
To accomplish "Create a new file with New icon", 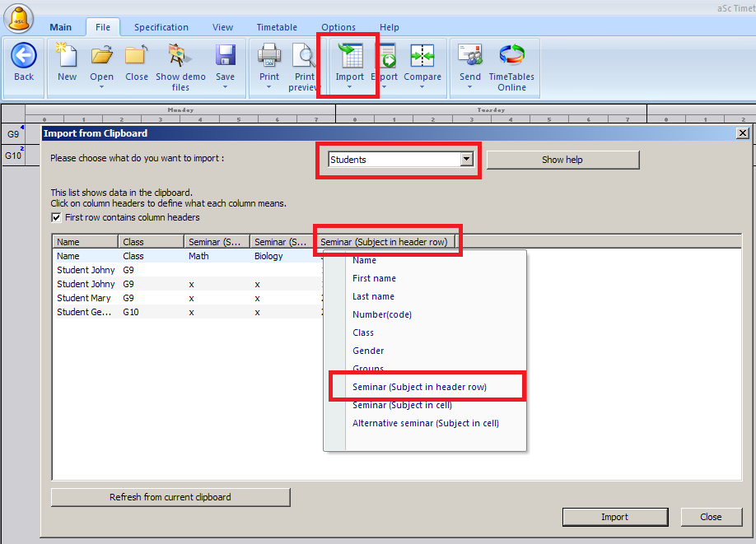I will pyautogui.click(x=67, y=56).
